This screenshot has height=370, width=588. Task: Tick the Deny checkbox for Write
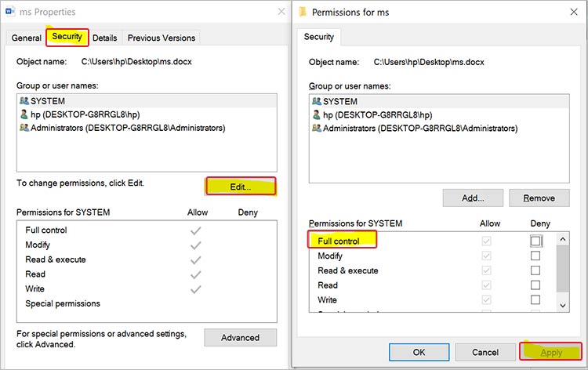coord(535,300)
